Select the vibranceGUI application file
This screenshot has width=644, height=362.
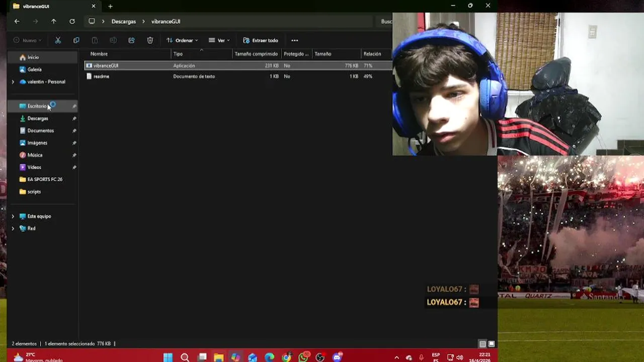pos(238,65)
